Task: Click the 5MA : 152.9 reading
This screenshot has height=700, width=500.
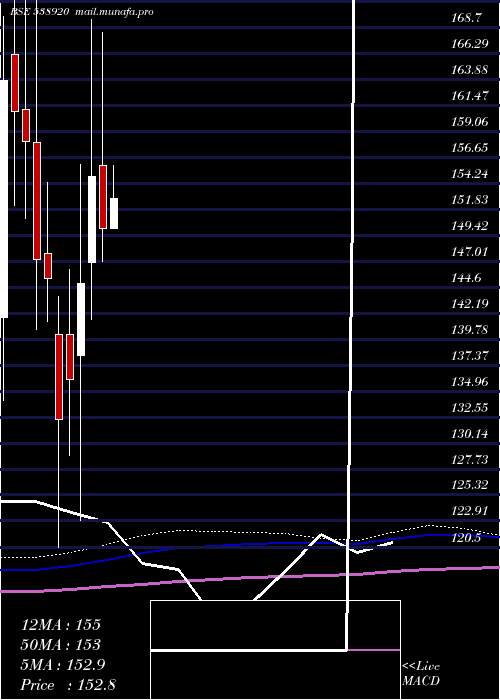Action: coord(63,665)
